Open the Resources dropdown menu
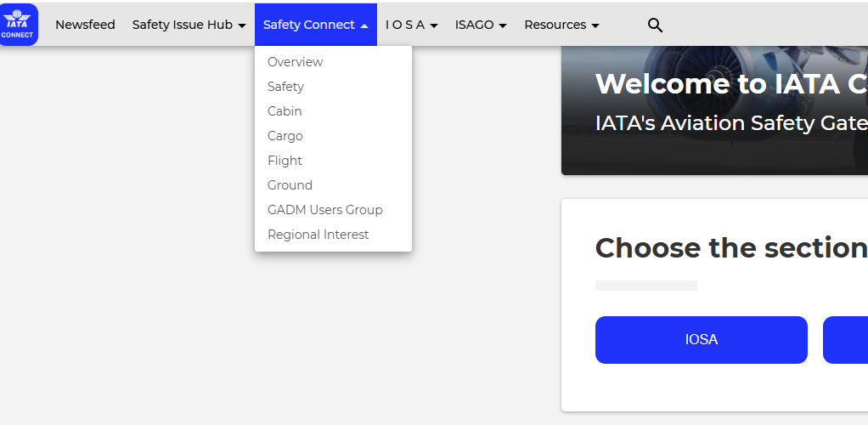Viewport: 868px width, 425px height. coord(561,25)
